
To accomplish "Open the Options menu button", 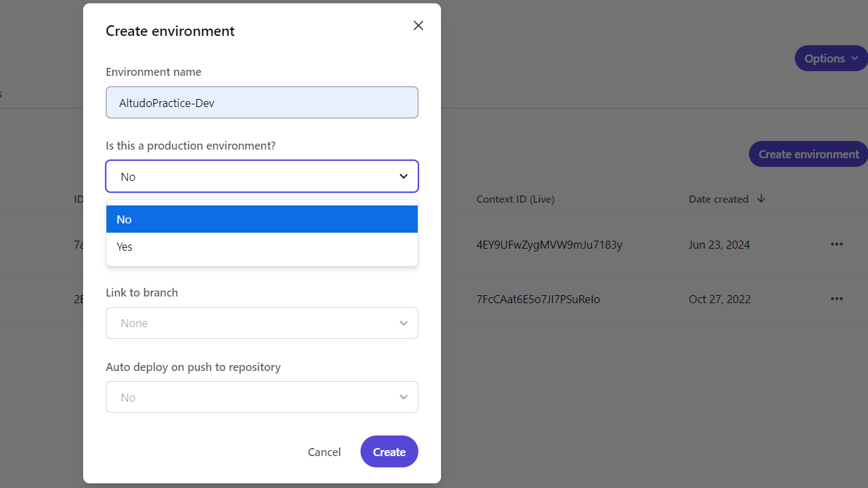I will [831, 59].
